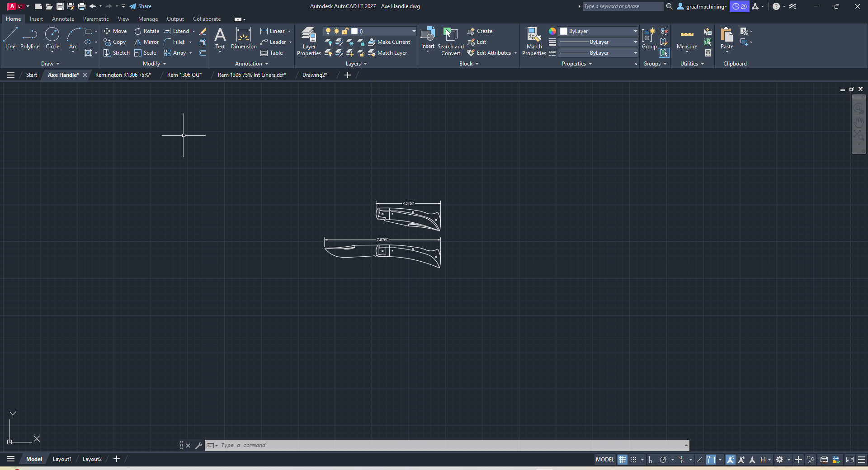Image resolution: width=868 pixels, height=470 pixels.
Task: Toggle snap mode in status bar
Action: (x=633, y=460)
